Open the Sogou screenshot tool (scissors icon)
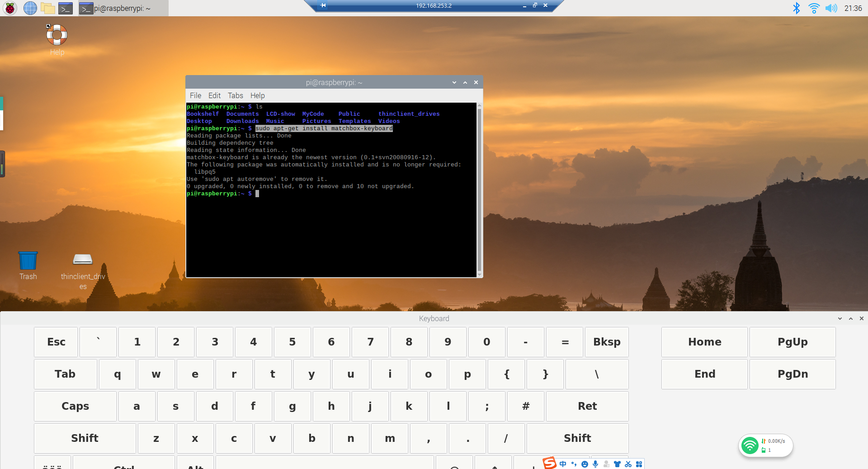 tap(628, 464)
